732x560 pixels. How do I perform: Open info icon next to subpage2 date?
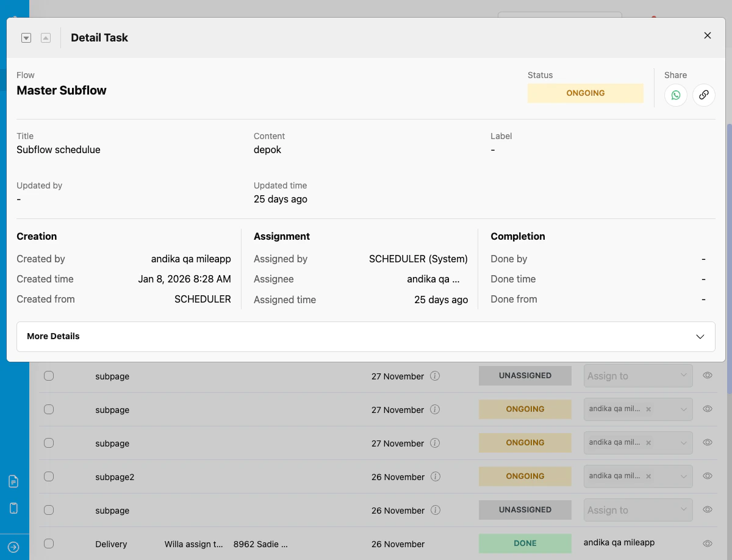(x=435, y=476)
